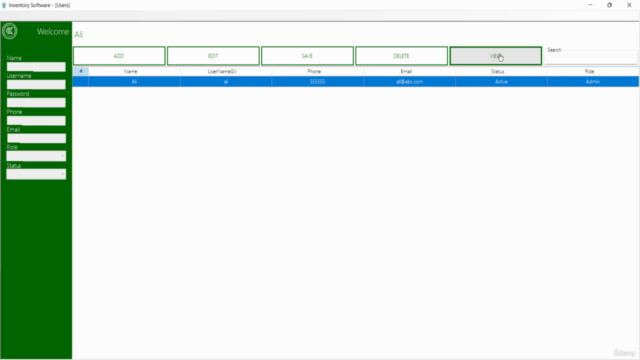The height and width of the screenshot is (360, 640).
Task: Sort by Status column header
Action: (501, 71)
